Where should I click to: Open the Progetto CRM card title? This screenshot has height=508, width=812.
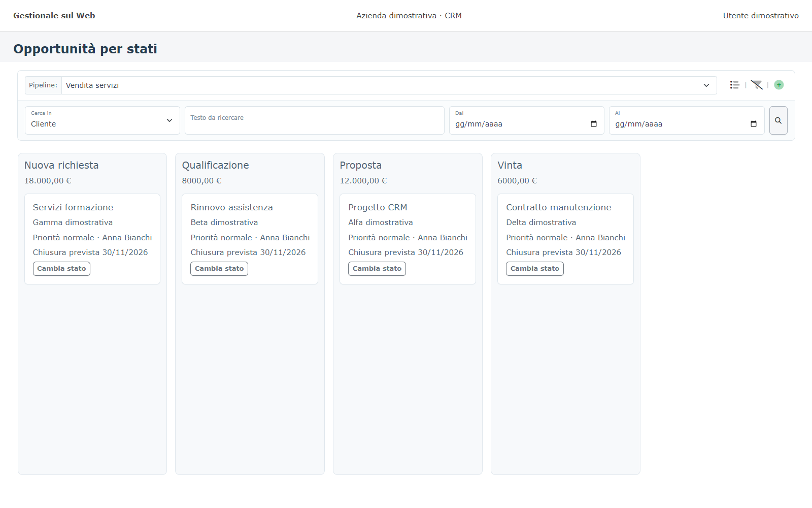pyautogui.click(x=378, y=207)
